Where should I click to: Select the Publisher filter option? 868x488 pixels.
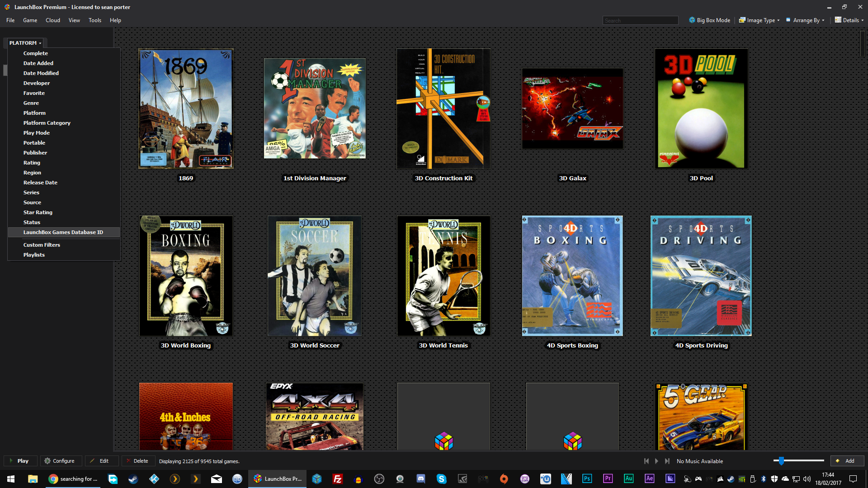pyautogui.click(x=64, y=153)
